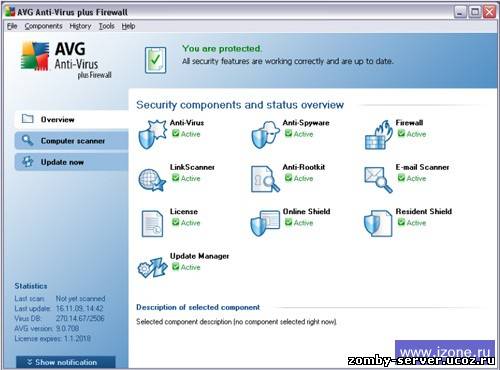The image size is (500, 370).
Task: Open the File menu
Action: [x=12, y=26]
